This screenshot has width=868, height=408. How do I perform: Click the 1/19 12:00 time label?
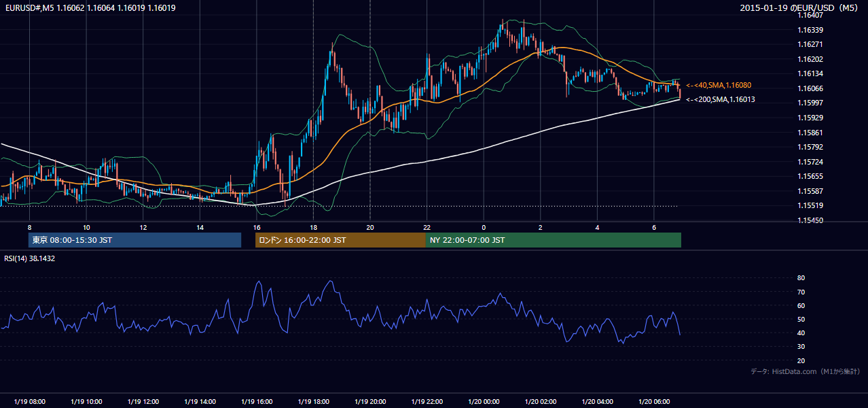pos(143,402)
